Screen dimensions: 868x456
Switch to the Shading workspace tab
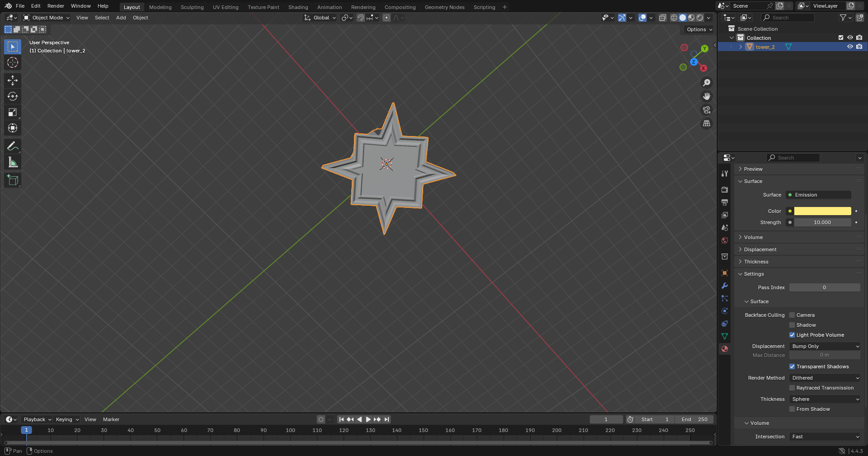(x=298, y=7)
